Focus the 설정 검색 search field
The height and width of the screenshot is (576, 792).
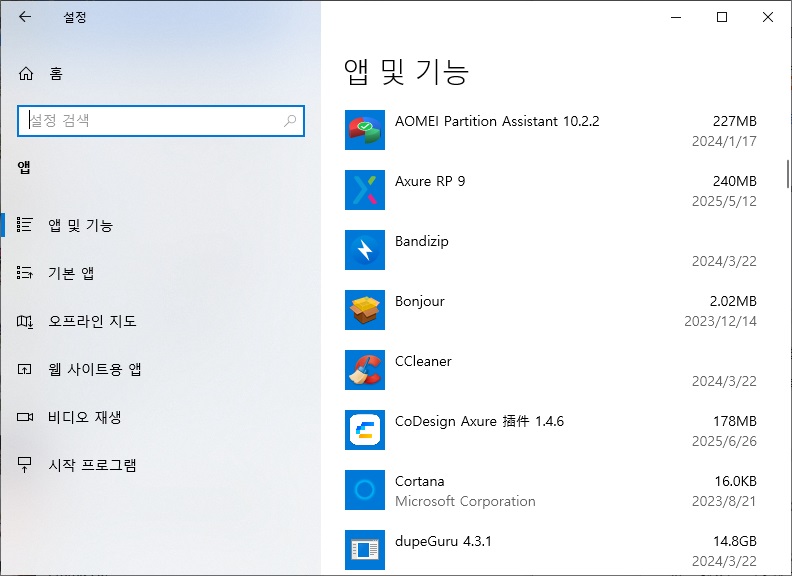click(161, 121)
